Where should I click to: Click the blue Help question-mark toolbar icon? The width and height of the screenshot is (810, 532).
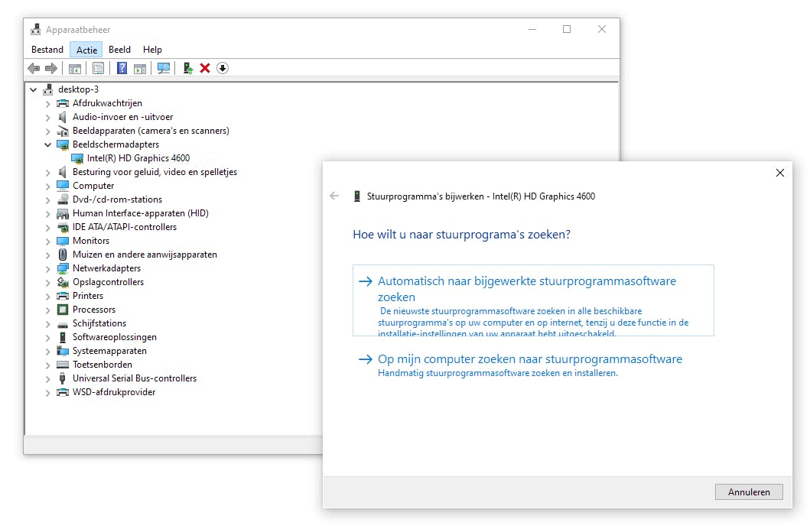[x=122, y=68]
